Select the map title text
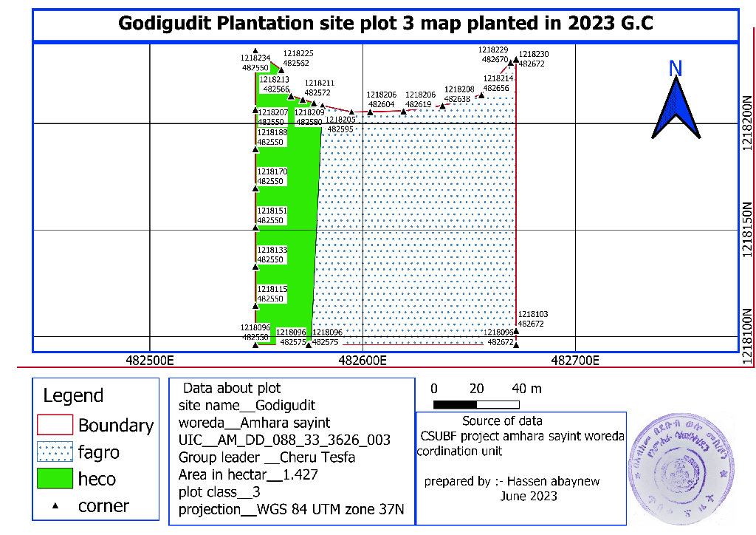This screenshot has width=756, height=535. (385, 24)
